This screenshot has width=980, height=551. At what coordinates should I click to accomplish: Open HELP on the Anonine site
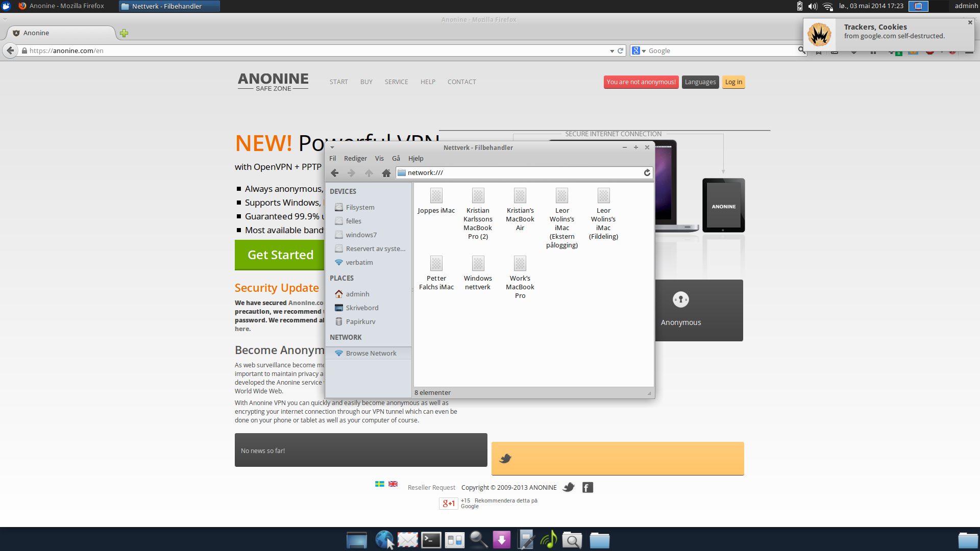coord(428,82)
